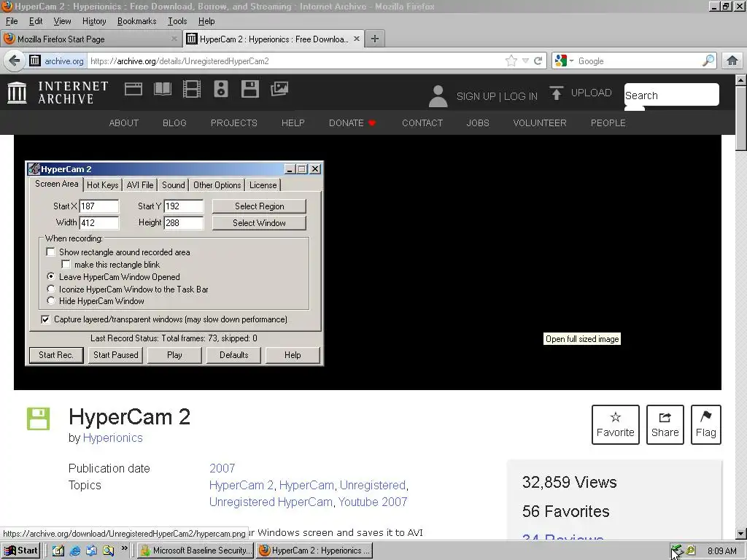Click the 2007 publication date link
747x560 pixels.
(222, 468)
